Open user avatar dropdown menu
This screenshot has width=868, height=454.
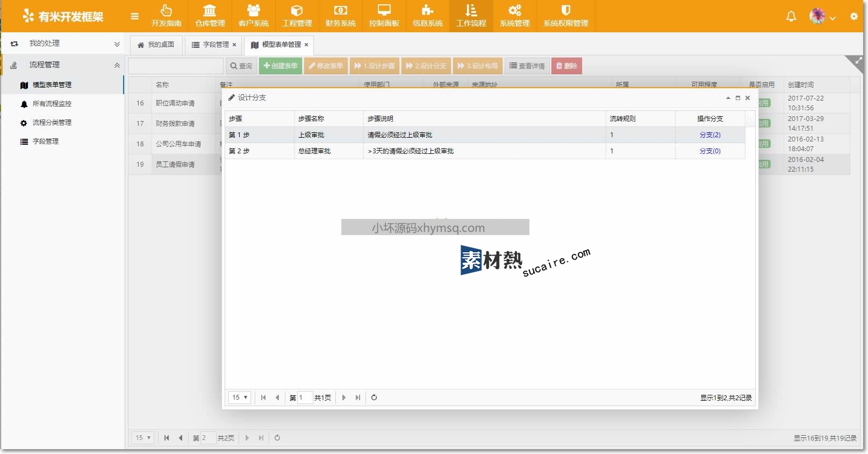tap(822, 17)
